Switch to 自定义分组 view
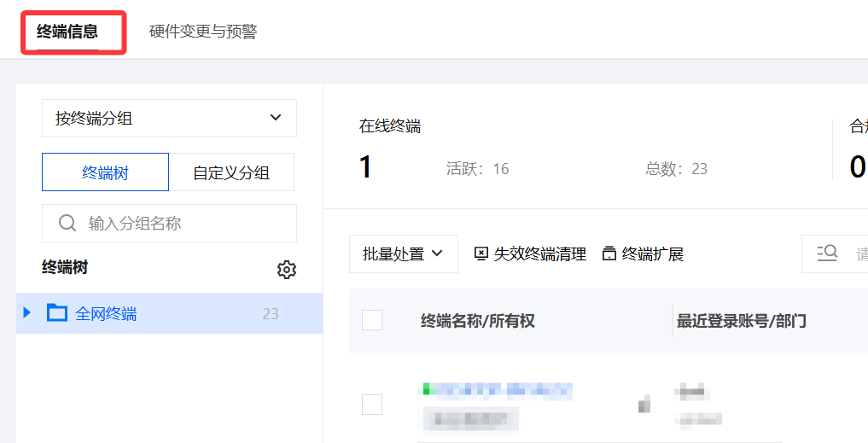 click(231, 172)
